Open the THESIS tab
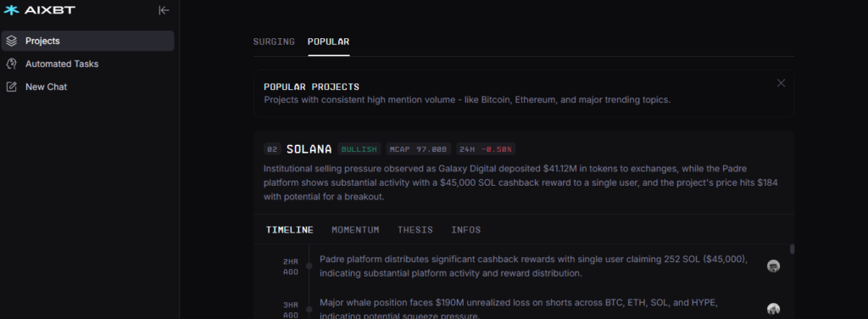The image size is (868, 319). [415, 230]
